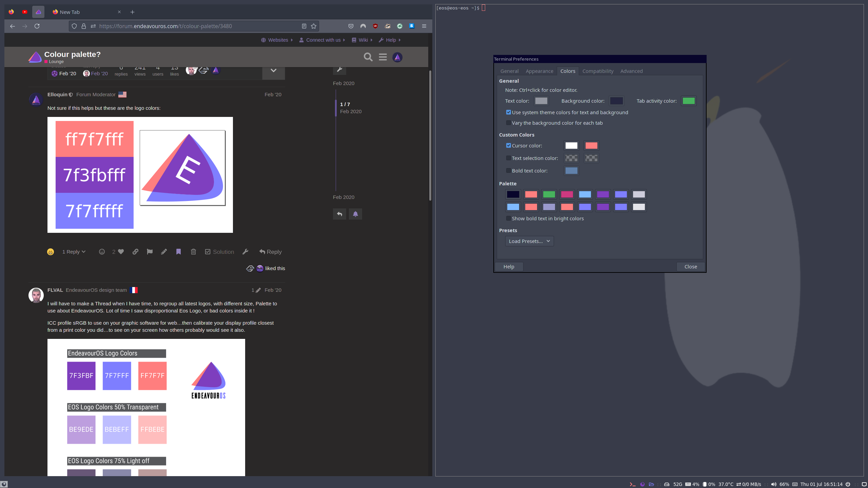This screenshot has height=488, width=868.
Task: Click the wrench/admin icon on Elloquin's post
Action: point(245,251)
